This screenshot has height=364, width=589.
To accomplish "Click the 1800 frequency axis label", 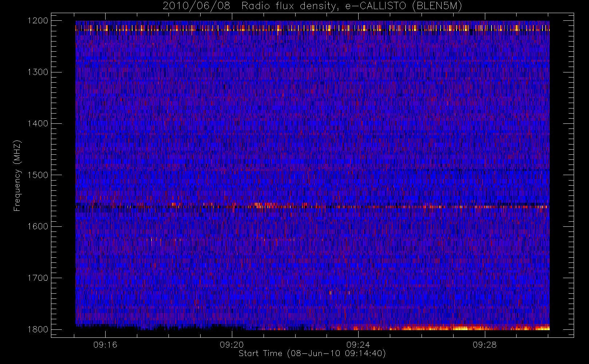I will tap(38, 329).
